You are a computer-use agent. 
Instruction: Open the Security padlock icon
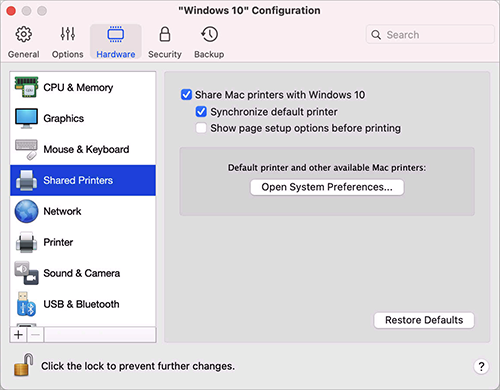[x=165, y=34]
